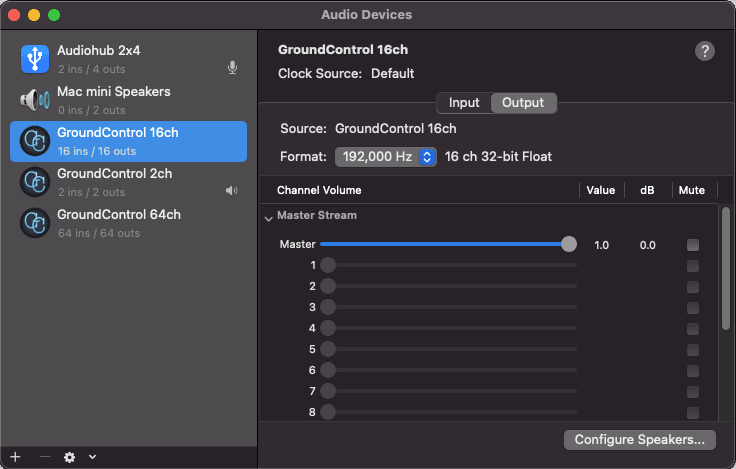Select GroundControl 2ch in the device list
This screenshot has height=469, width=736.
pos(128,182)
